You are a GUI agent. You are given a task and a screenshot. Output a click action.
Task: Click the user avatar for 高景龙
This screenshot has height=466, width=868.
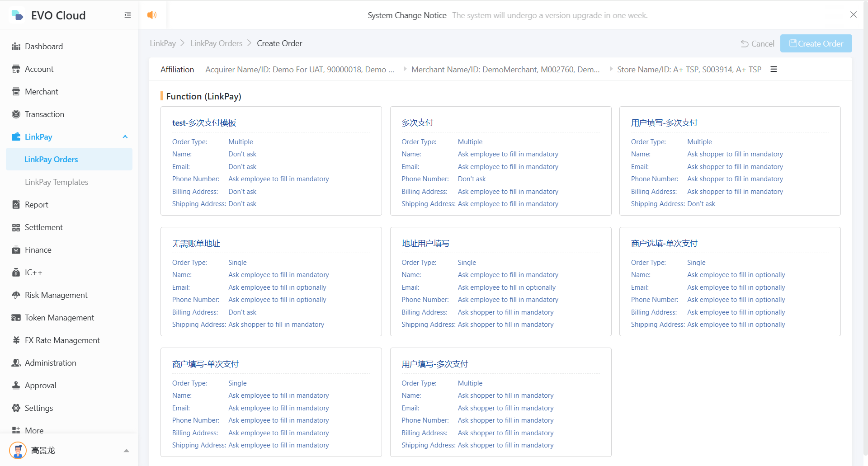(x=18, y=451)
